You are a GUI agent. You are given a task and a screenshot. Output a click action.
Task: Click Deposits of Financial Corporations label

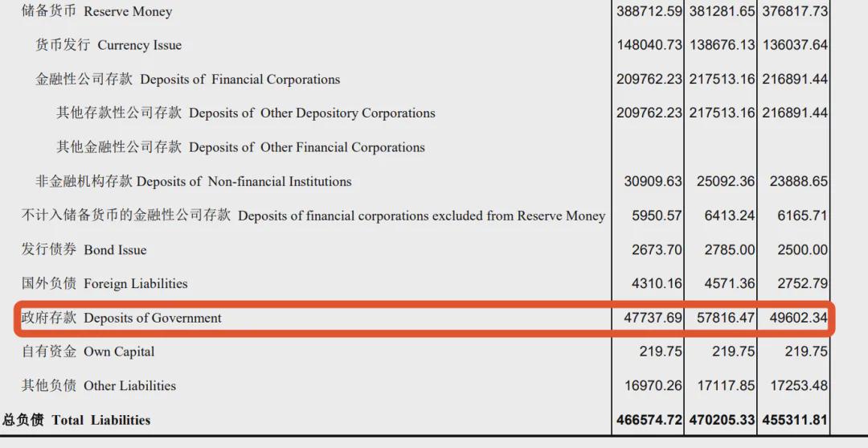pos(187,79)
